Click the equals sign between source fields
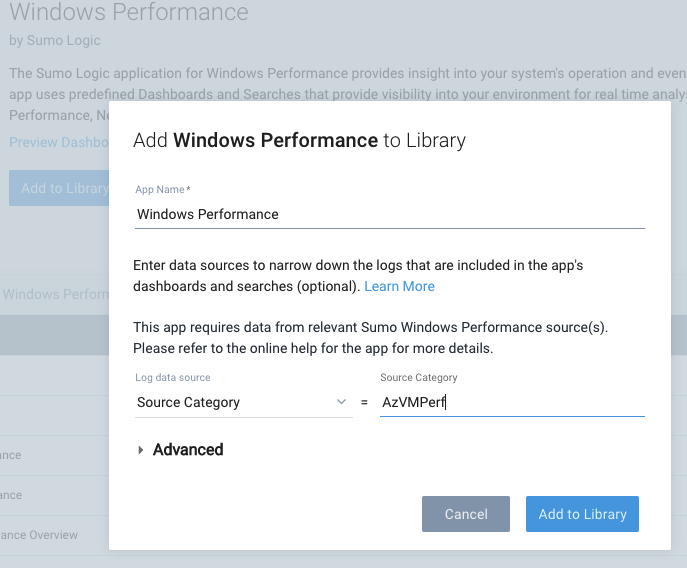The image size is (687, 568). click(x=364, y=402)
